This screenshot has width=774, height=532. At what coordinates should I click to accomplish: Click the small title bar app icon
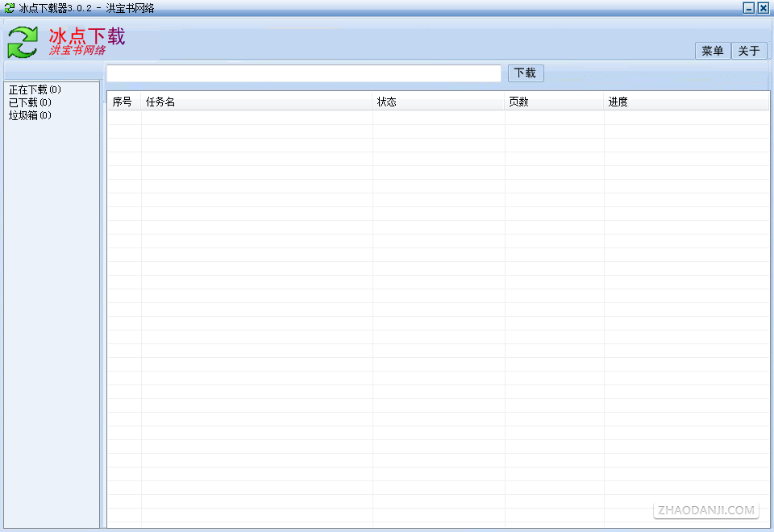(10, 8)
